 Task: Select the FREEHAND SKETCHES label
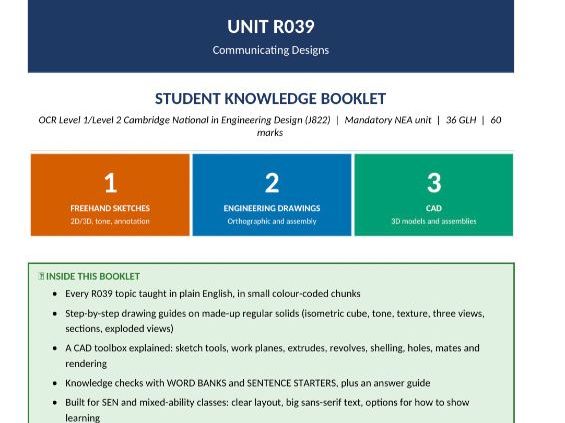tap(110, 208)
